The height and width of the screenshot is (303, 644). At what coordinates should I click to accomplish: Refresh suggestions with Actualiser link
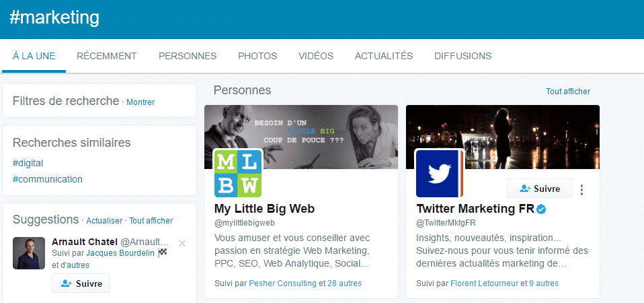tap(104, 221)
